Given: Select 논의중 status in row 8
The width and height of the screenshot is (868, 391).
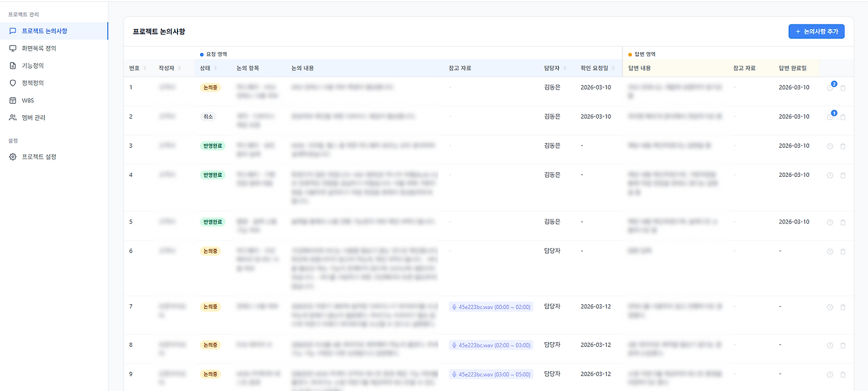Looking at the screenshot, I should (x=210, y=345).
